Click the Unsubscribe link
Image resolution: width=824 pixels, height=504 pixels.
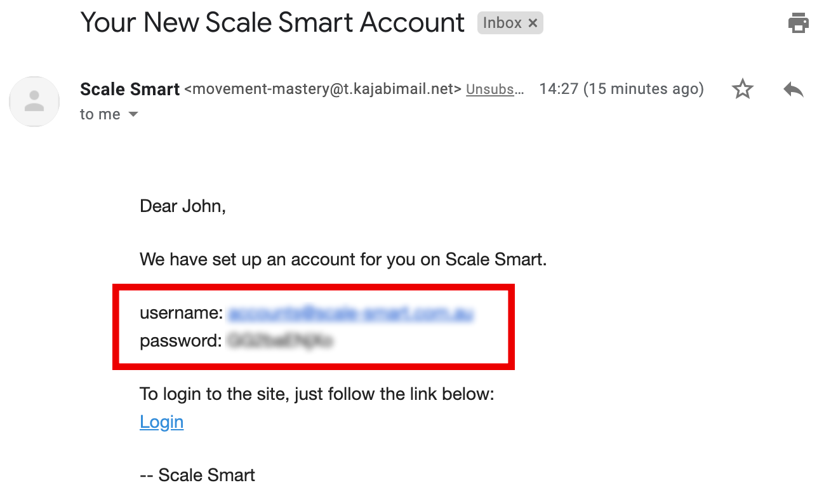[x=495, y=90]
